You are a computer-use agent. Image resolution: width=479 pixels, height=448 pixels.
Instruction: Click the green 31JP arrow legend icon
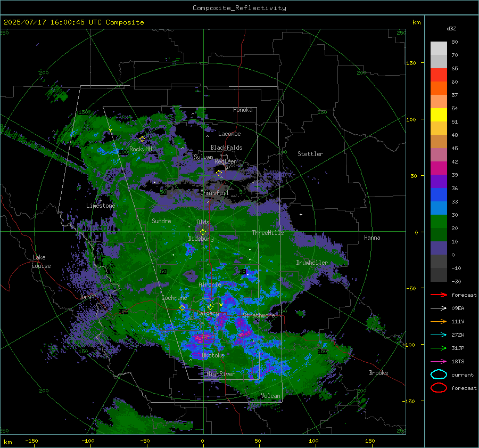coord(439,348)
